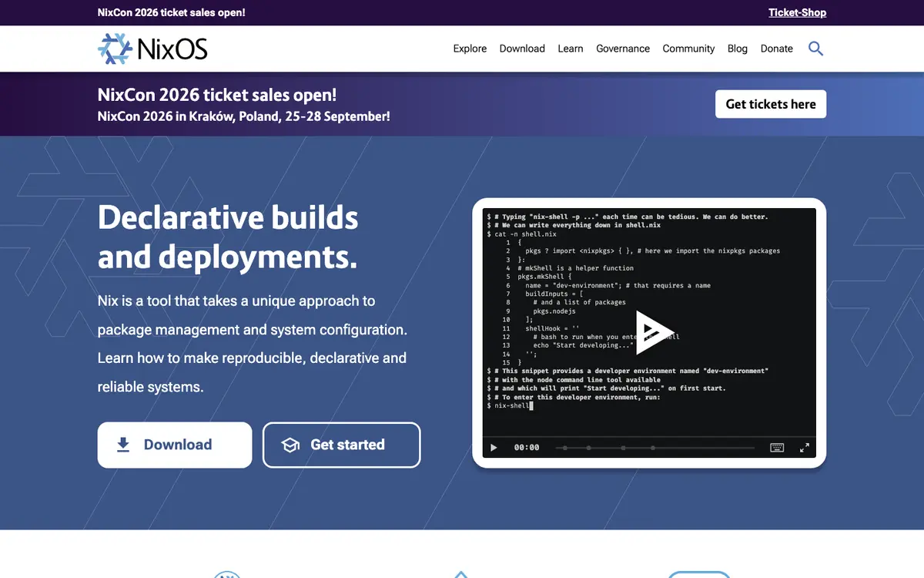Click the Get tickets here button
This screenshot has width=924, height=578.
coord(771,104)
